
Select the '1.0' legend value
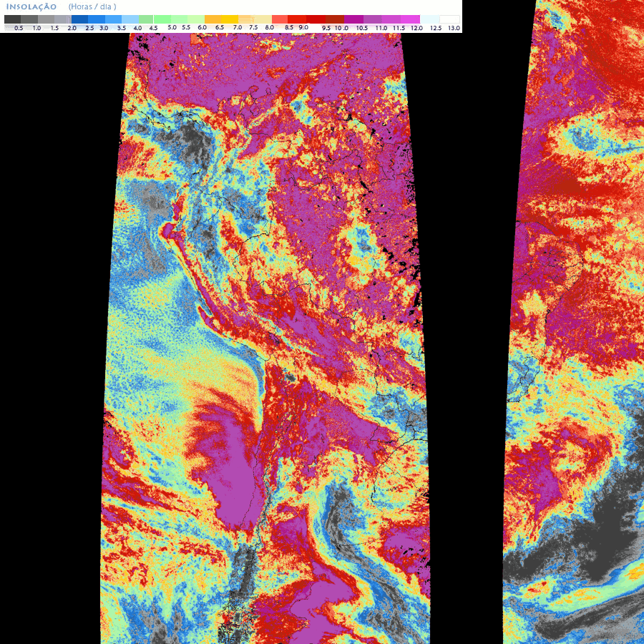pyautogui.click(x=36, y=29)
